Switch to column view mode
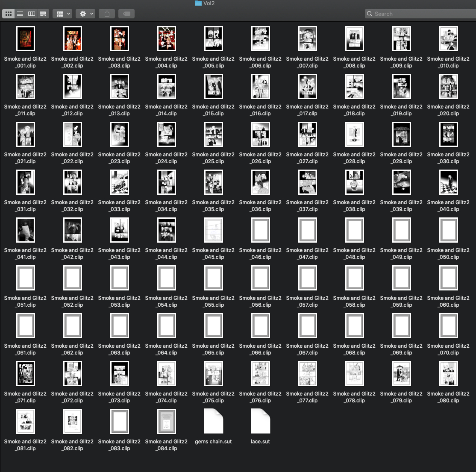Screen dimensions: 476x472 click(x=32, y=14)
